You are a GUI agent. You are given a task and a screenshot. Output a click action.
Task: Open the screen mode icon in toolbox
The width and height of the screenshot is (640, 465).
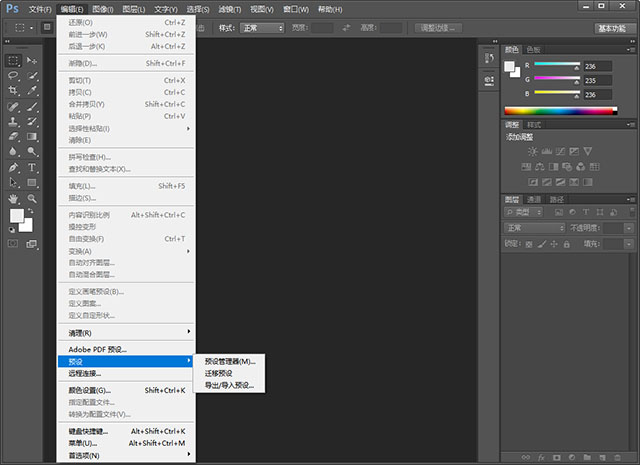pos(31,244)
